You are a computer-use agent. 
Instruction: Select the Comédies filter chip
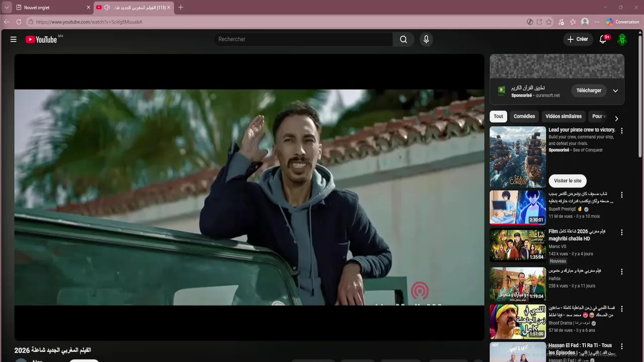pos(524,116)
